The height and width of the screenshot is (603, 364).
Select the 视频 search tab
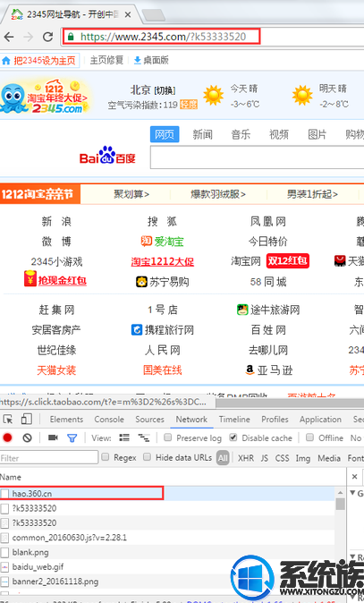click(x=279, y=134)
